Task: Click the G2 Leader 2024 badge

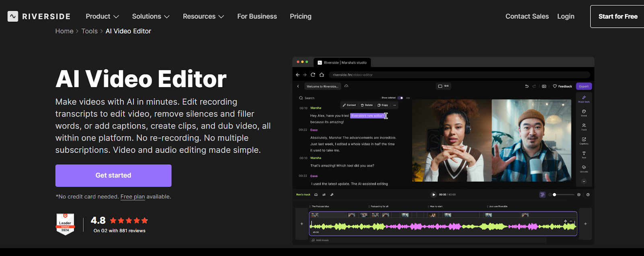Action: (x=65, y=224)
